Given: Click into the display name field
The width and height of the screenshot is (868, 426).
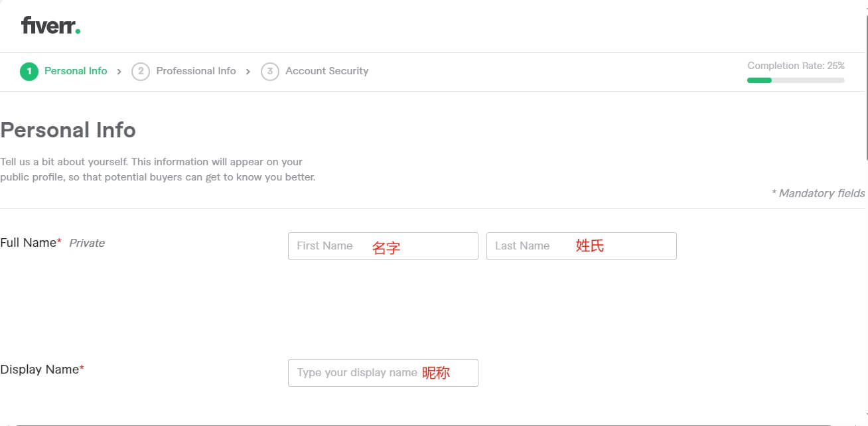Looking at the screenshot, I should click(x=383, y=373).
